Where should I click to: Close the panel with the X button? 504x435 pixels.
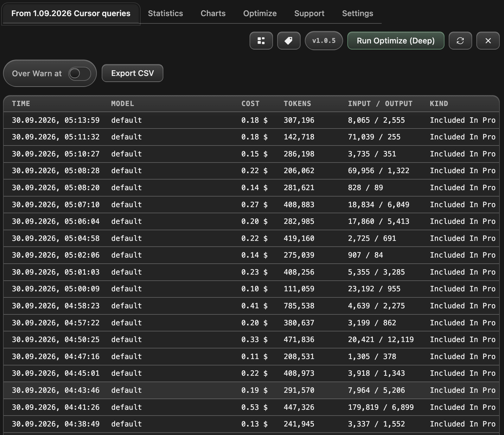click(488, 41)
